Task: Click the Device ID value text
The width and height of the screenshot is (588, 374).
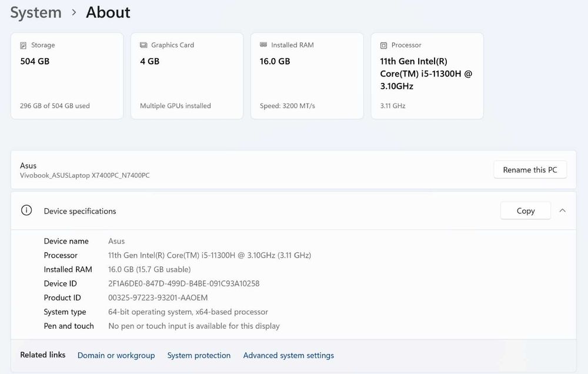Action: (x=183, y=283)
